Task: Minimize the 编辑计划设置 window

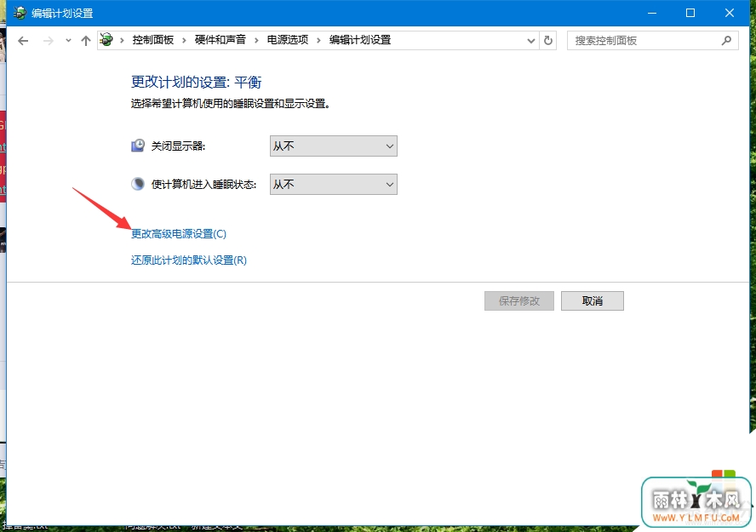Action: pos(652,13)
